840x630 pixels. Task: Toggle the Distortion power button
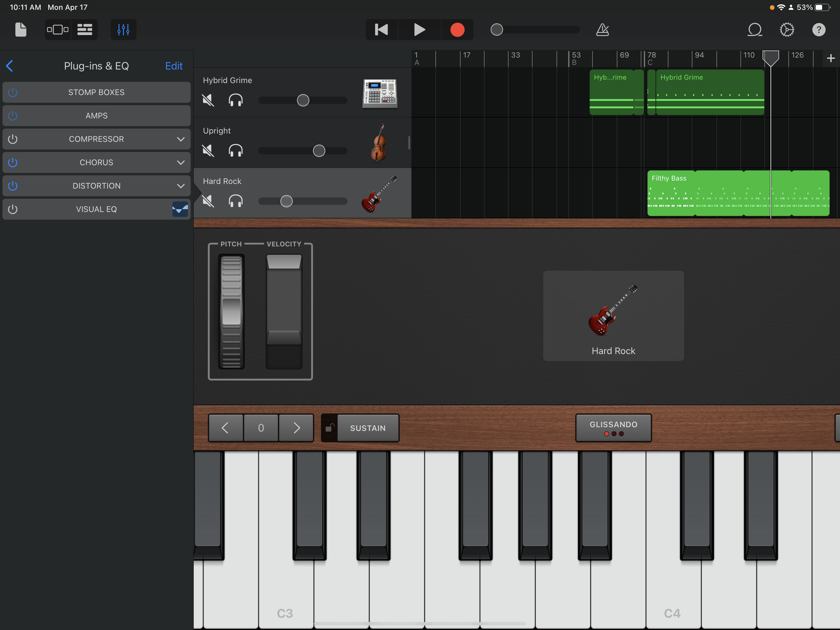13,186
